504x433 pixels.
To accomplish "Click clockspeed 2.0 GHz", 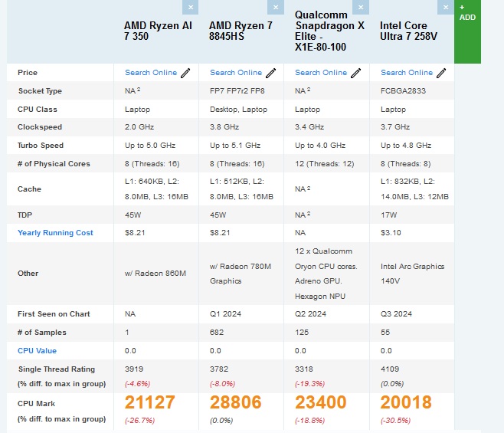I will (x=139, y=127).
